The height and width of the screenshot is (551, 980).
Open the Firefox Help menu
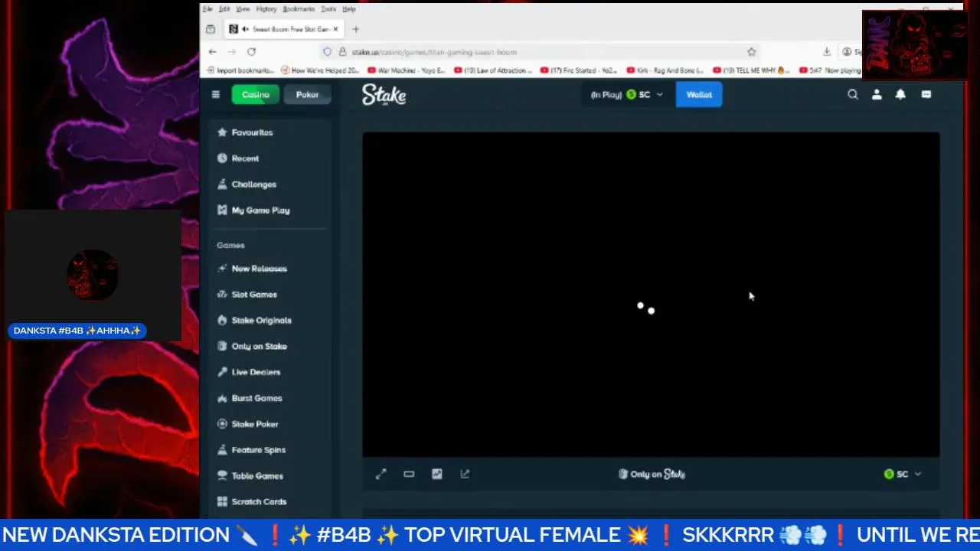point(349,9)
